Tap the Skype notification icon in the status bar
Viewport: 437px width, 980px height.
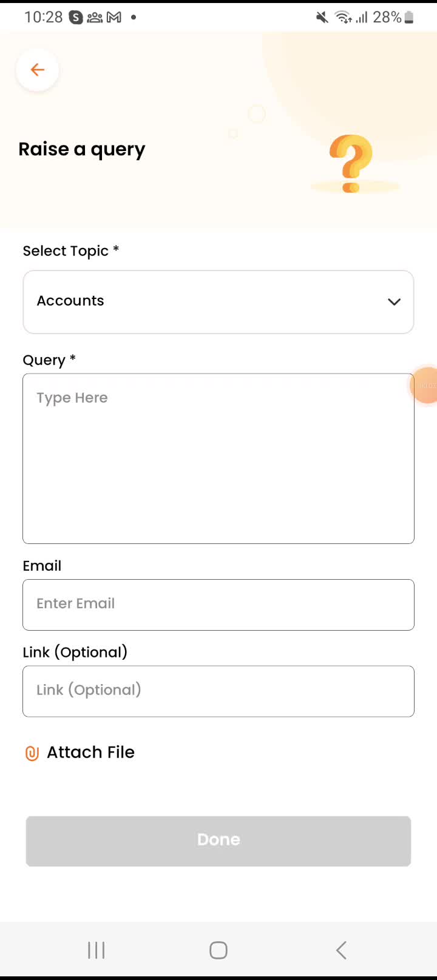[76, 18]
